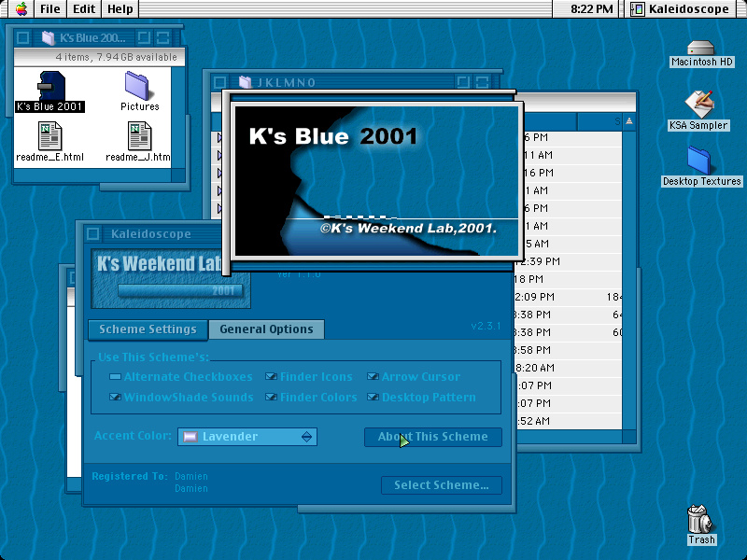The height and width of the screenshot is (560, 747).
Task: Switch to the General Options tab
Action: (x=266, y=329)
